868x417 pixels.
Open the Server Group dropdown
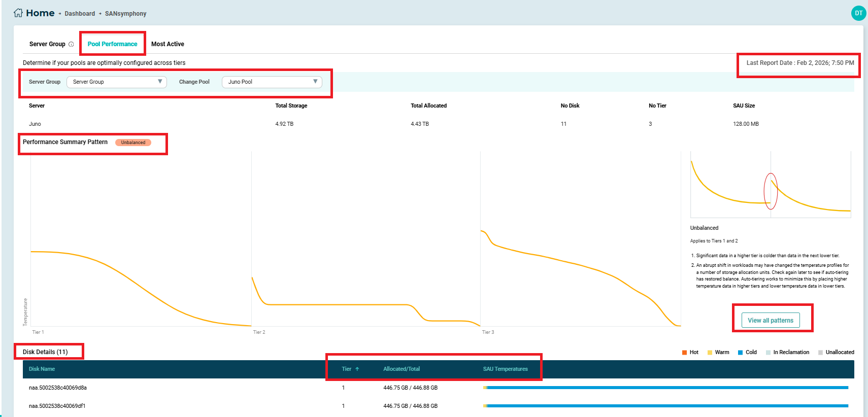point(116,82)
